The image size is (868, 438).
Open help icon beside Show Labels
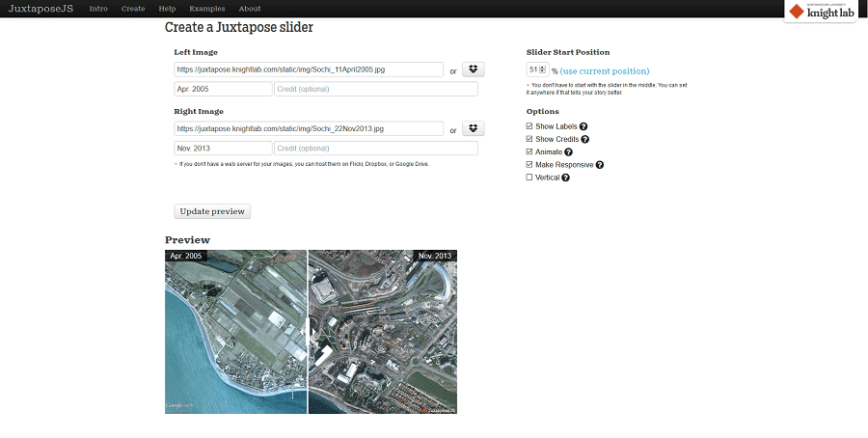click(x=583, y=126)
